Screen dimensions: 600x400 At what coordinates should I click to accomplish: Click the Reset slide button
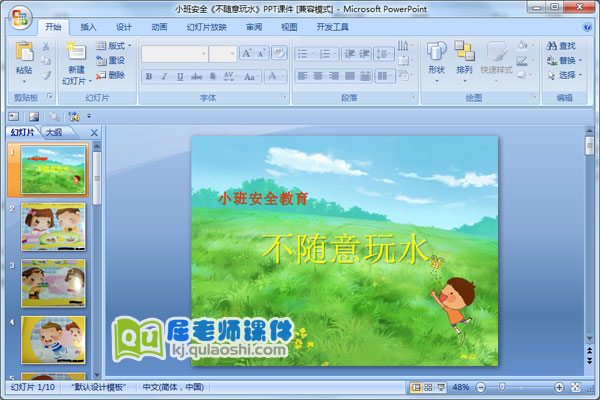[111, 60]
